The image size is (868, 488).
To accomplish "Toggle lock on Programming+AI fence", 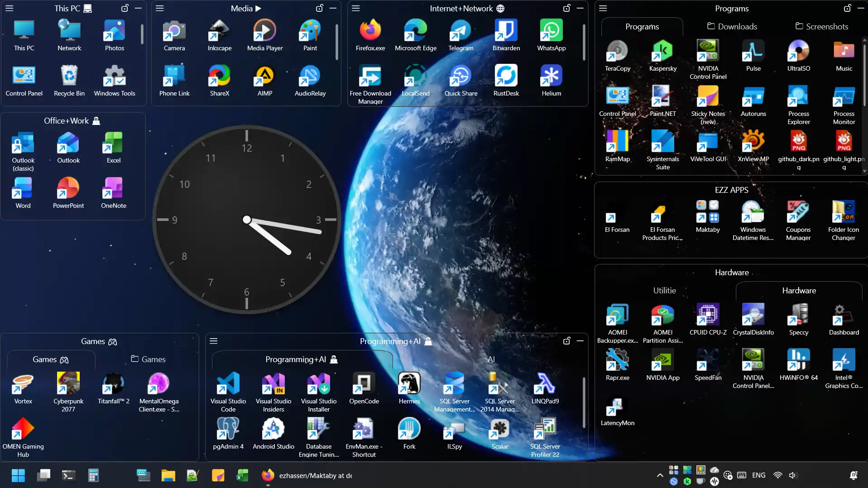I will 567,341.
